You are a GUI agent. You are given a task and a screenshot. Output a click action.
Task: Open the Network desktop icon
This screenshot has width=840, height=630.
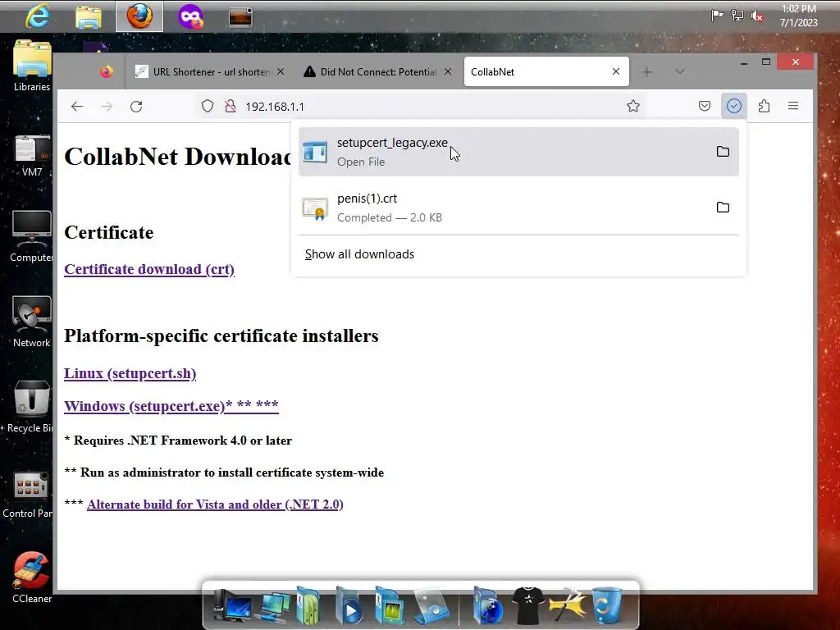(32, 322)
